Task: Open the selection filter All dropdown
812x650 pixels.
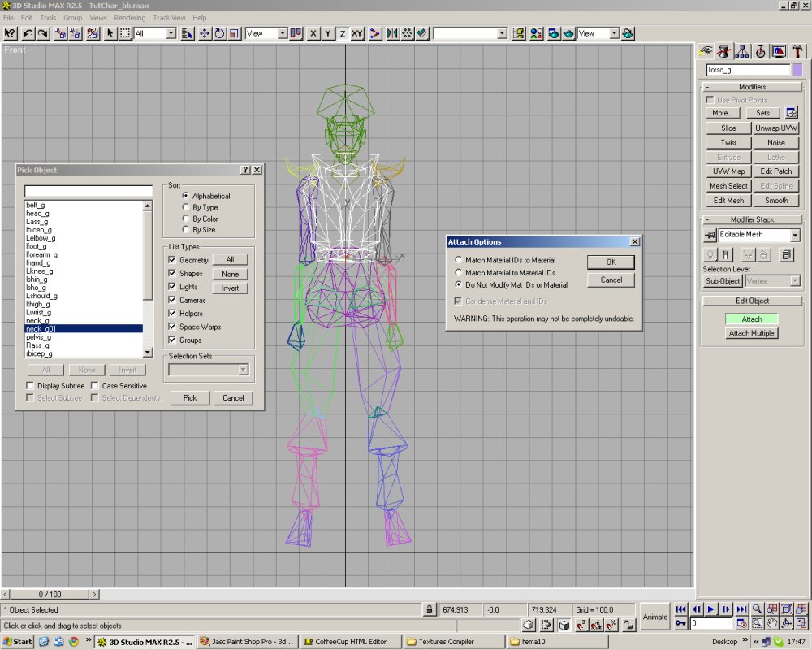Action: pos(171,33)
